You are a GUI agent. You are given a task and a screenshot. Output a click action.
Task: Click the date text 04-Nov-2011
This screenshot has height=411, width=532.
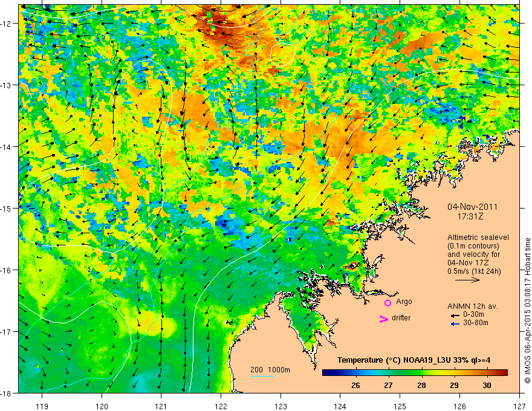pos(472,207)
